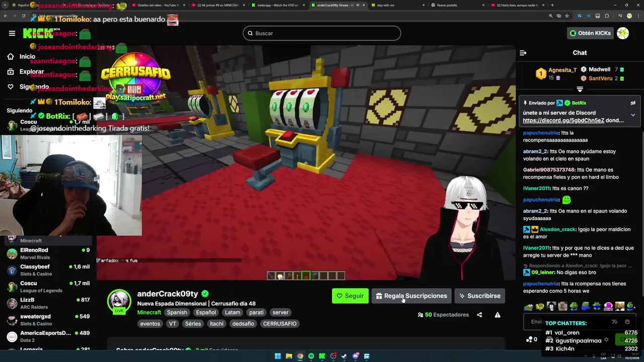Screen dimensions: 644x362
Task: Click papuchenutria username in first chat message
Action: (541, 133)
